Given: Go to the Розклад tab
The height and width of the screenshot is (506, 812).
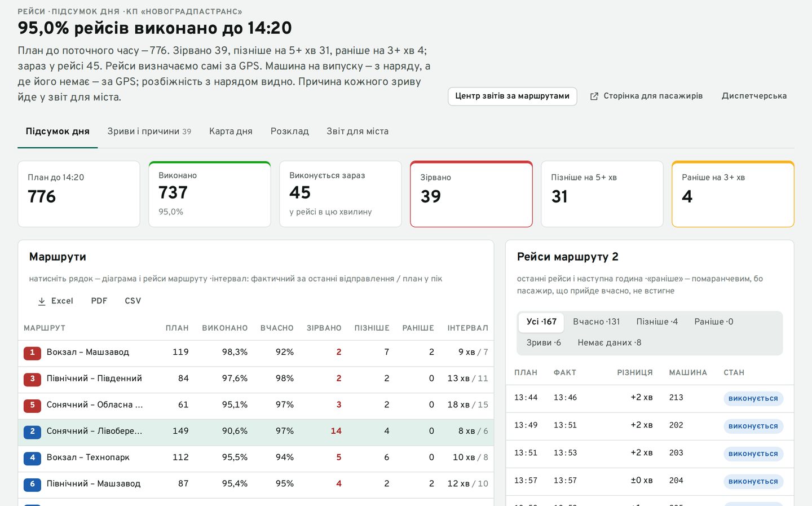Looking at the screenshot, I should tap(290, 131).
